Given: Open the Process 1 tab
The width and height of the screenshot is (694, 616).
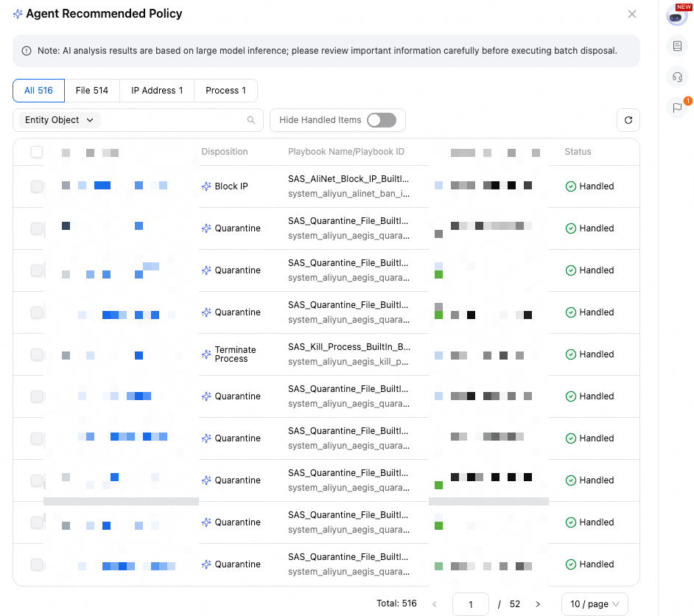Looking at the screenshot, I should pyautogui.click(x=225, y=91).
